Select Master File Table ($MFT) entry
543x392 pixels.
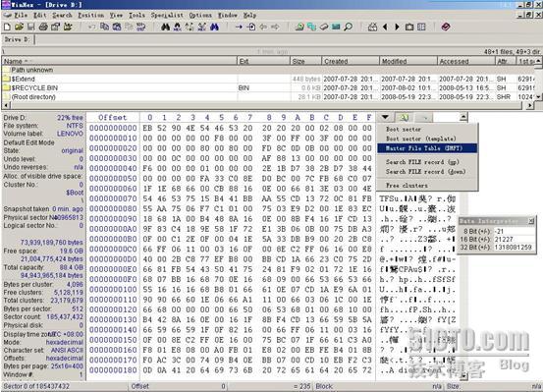(x=427, y=148)
